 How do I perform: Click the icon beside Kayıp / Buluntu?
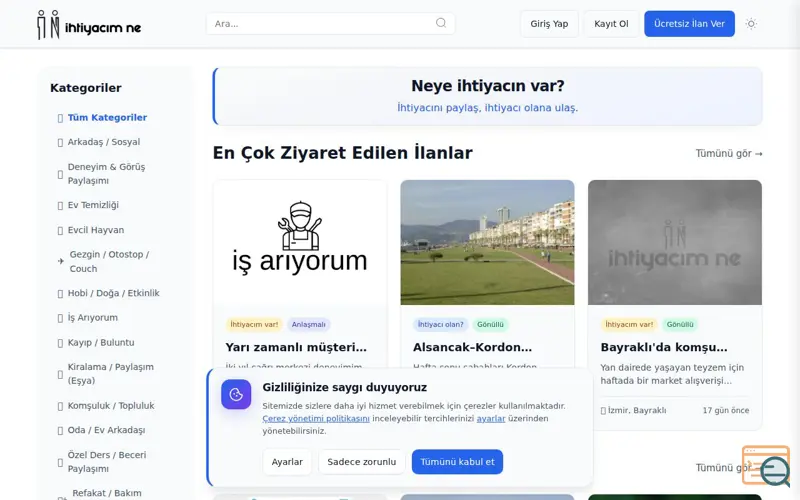coord(60,343)
